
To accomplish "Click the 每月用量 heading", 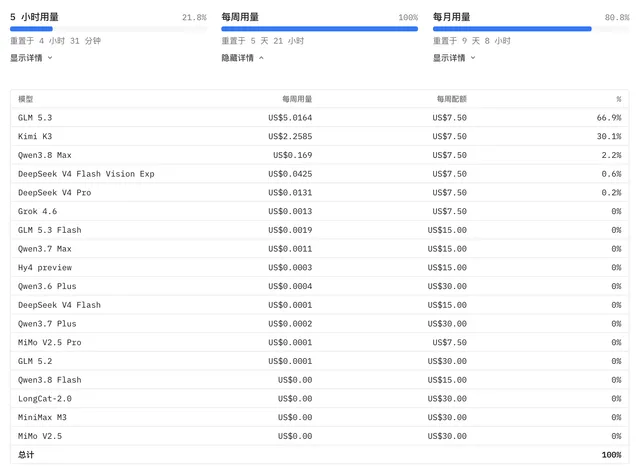I will 451,17.
